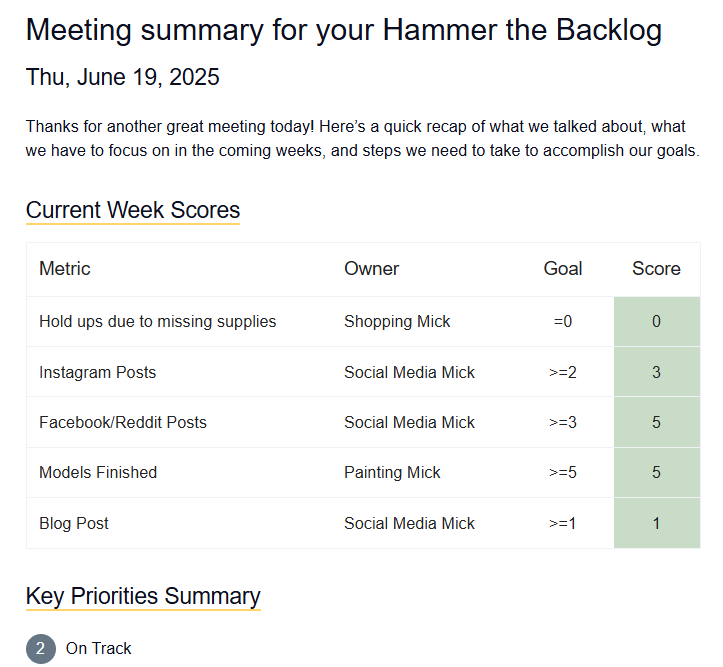
Task: Click the green score cell showing 0
Action: click(x=656, y=321)
